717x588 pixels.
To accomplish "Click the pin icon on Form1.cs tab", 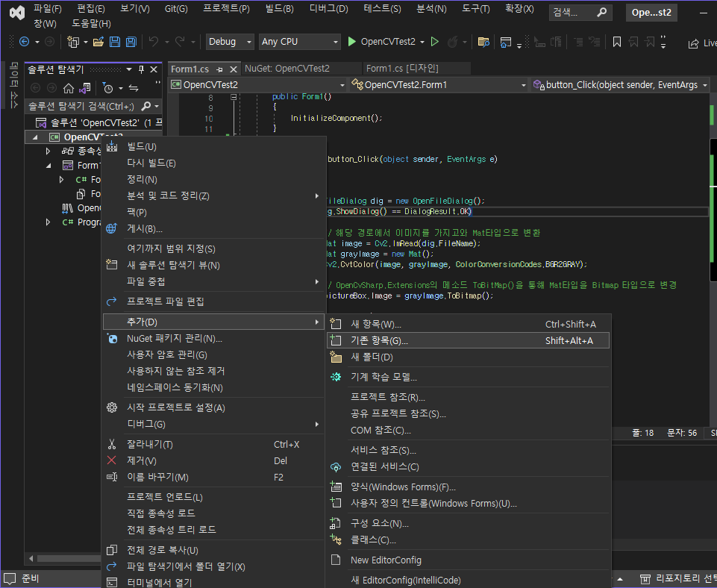I will click(x=220, y=69).
